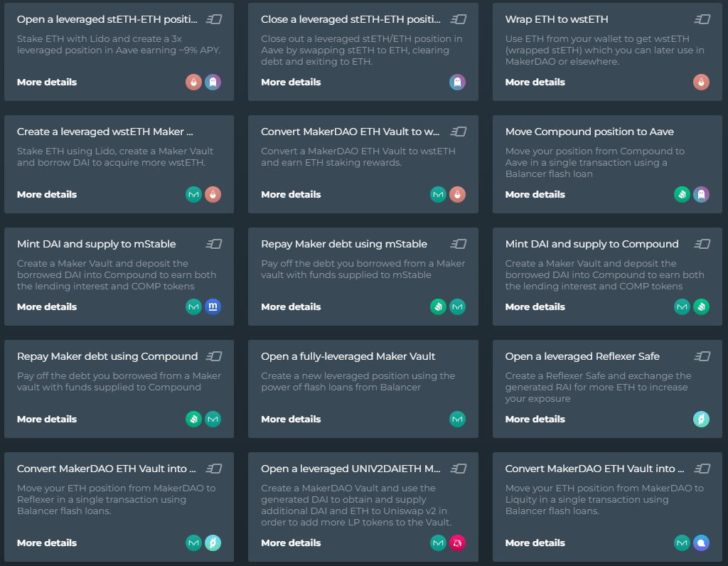Click recipe icon on Convert MakerDAO Vault to wstETH card
This screenshot has height=566, width=728.
pyautogui.click(x=459, y=132)
